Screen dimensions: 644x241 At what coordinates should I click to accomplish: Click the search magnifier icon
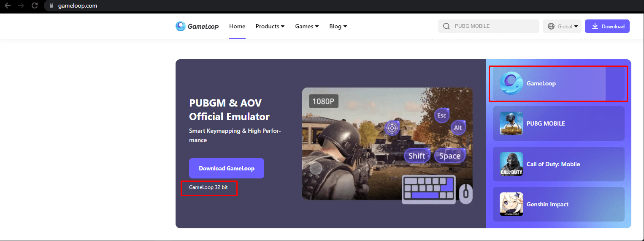click(446, 26)
